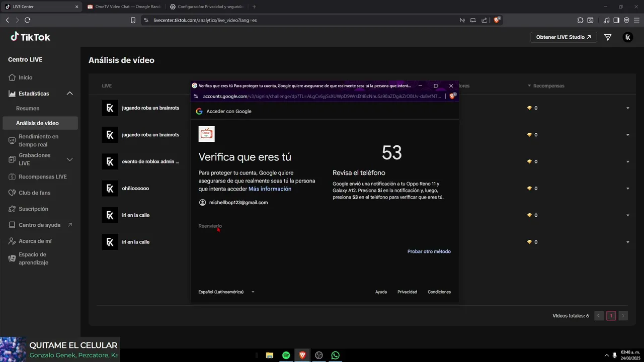
Task: Open ohñioooooo video thumbnail
Action: (x=110, y=189)
